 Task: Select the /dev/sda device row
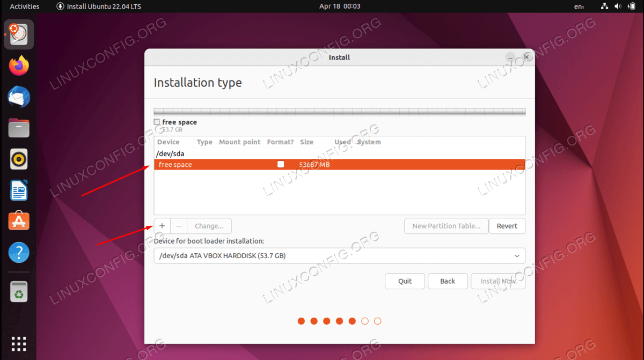click(340, 154)
